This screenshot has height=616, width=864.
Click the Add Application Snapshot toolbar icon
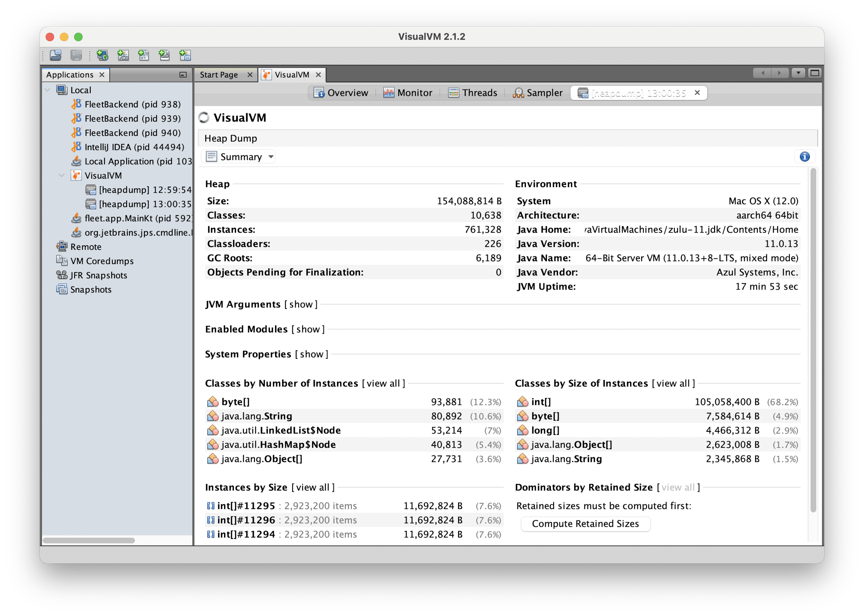tap(185, 55)
